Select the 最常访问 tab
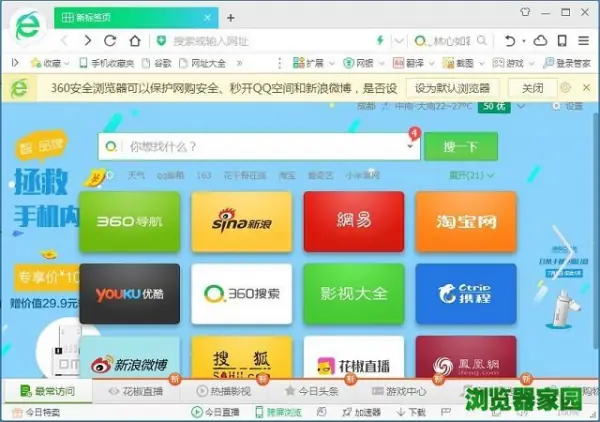The height and width of the screenshot is (422, 600). [x=48, y=391]
